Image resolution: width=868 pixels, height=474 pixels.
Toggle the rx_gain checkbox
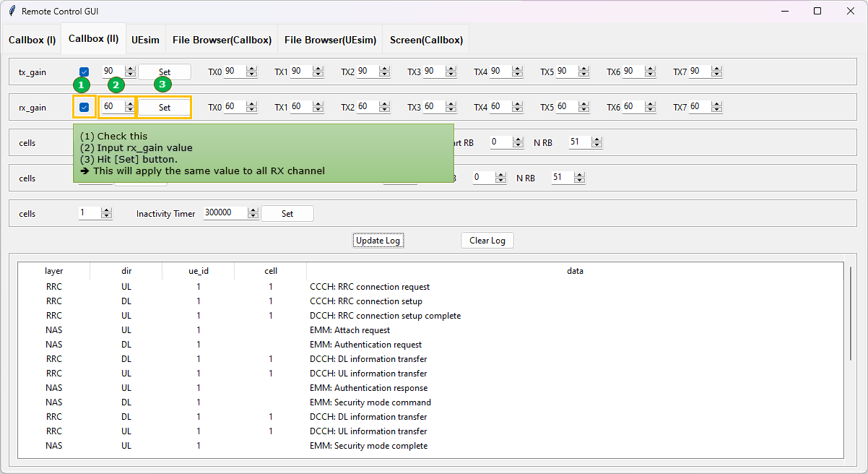(x=84, y=107)
